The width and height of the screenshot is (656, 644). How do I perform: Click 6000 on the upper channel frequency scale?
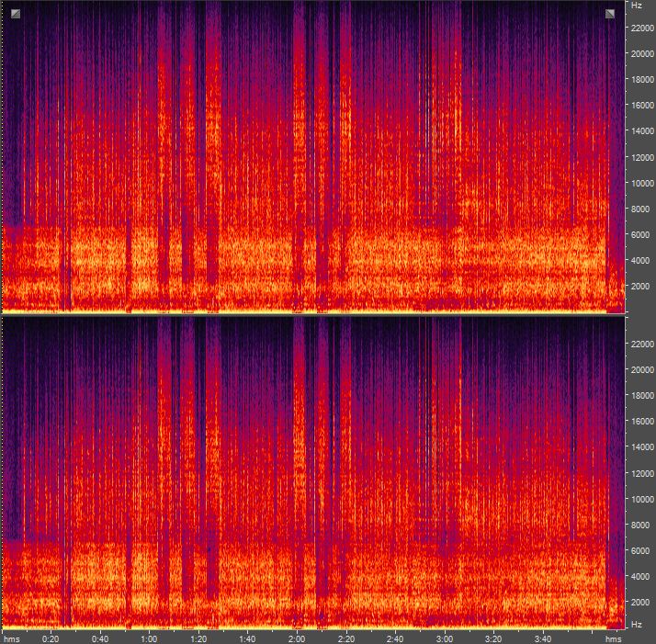(x=640, y=235)
